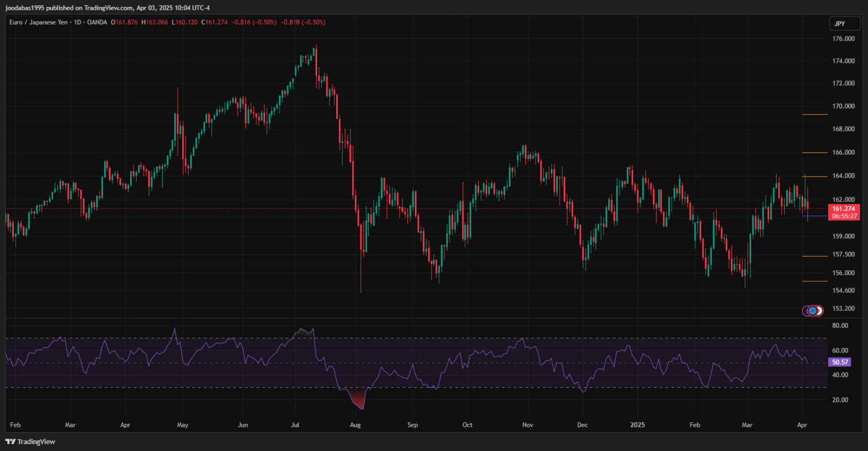Open the Euro flag economic event marker
Viewport: 868px width, 451px height.
coord(813,311)
